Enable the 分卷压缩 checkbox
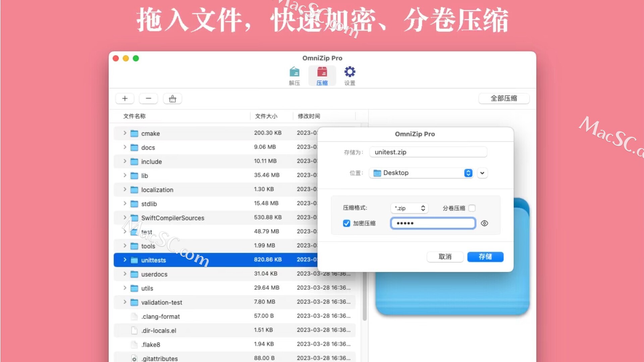Viewport: 644px width, 362px height. pos(472,208)
